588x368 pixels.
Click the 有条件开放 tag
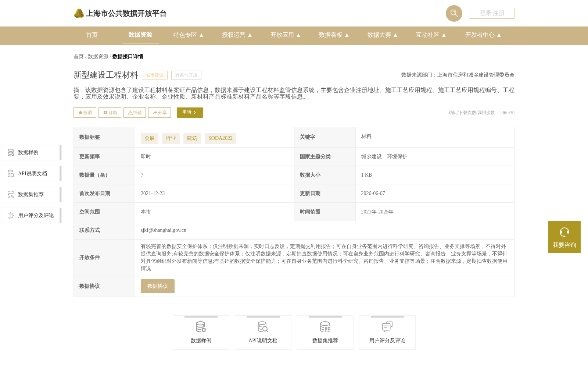tap(186, 75)
